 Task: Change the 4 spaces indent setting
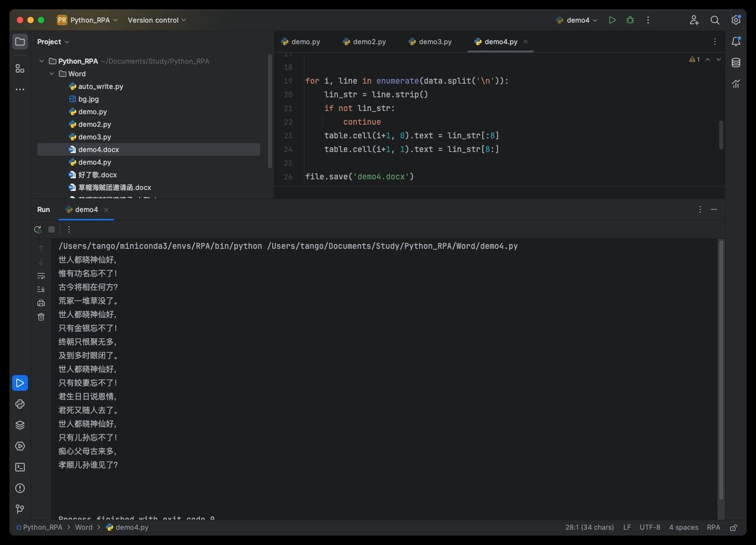click(683, 527)
